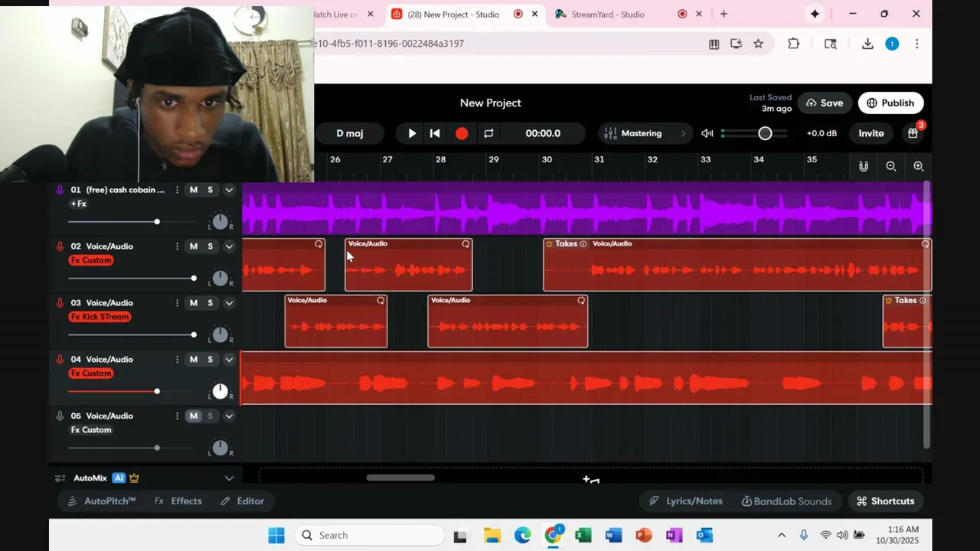Mute track 01 cash cobain
This screenshot has width=980, height=551.
(194, 190)
